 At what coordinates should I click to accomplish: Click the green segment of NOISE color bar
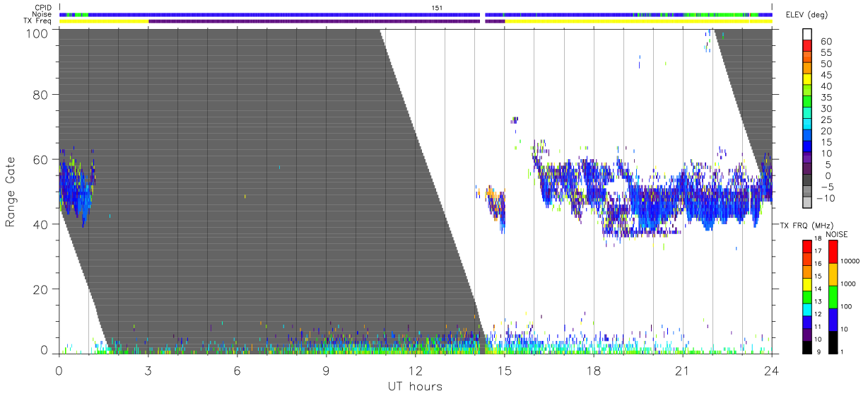coord(833,297)
